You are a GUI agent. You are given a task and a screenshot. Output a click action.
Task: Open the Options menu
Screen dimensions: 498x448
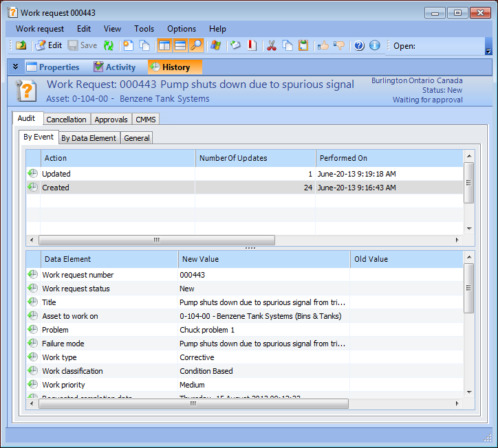point(182,29)
